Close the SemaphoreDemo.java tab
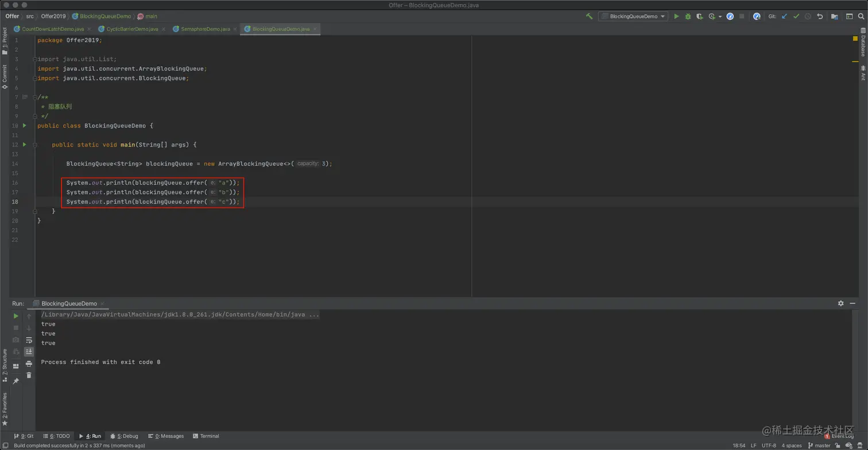The image size is (868, 450). tap(235, 29)
